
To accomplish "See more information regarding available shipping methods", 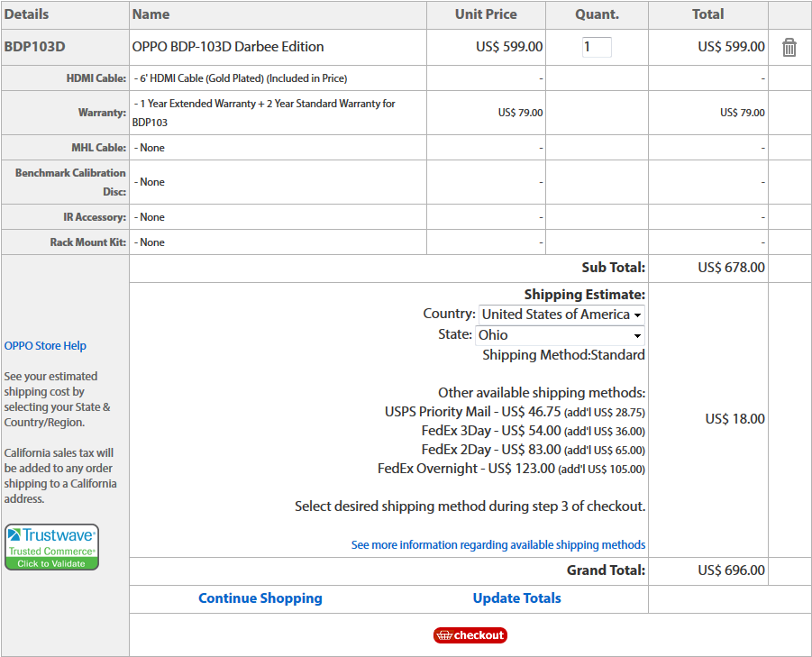I will point(498,544).
